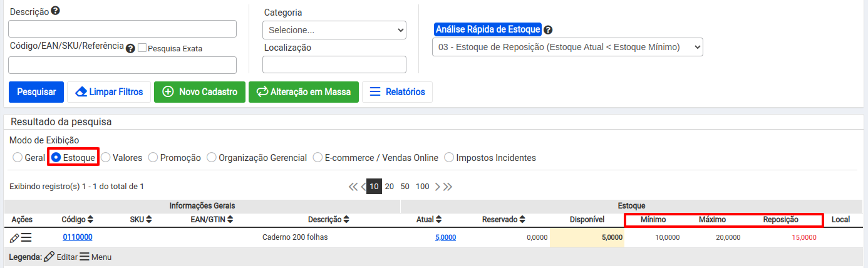
Task: Expand the Análise Rápida de Estoque dropdown
Action: [x=567, y=47]
